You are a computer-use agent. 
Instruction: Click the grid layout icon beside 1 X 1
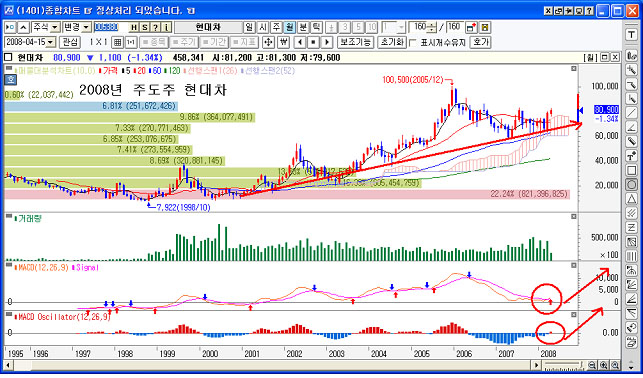118,42
